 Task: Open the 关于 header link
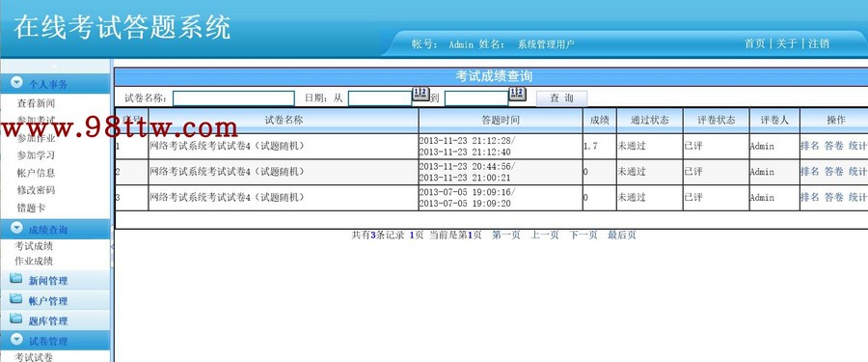786,43
